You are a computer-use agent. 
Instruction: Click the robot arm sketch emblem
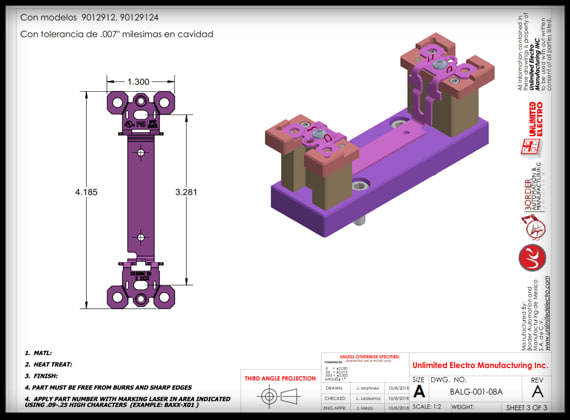point(533,227)
